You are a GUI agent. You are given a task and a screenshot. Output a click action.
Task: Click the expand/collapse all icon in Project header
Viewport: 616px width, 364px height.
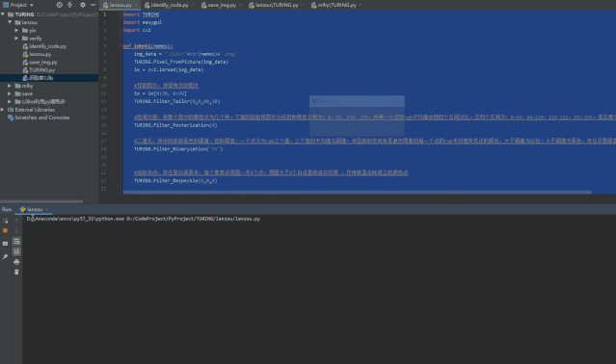pyautogui.click(x=70, y=5)
